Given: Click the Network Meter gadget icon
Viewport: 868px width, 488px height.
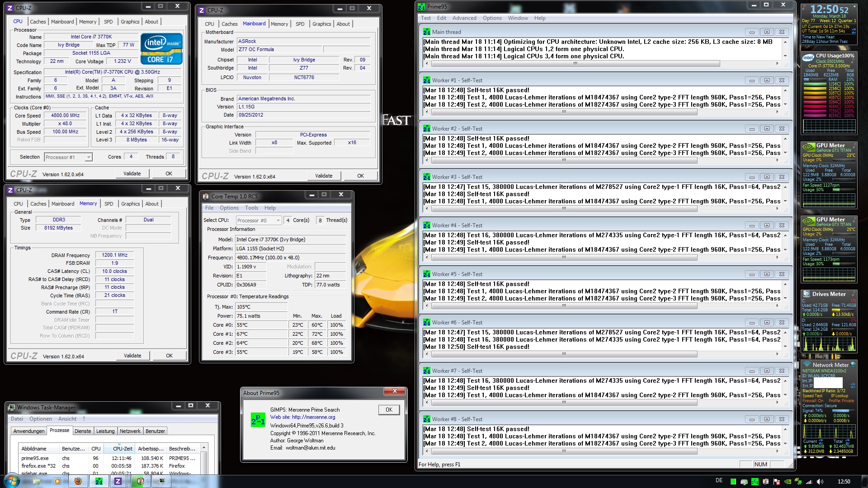Looking at the screenshot, I should pos(807,365).
